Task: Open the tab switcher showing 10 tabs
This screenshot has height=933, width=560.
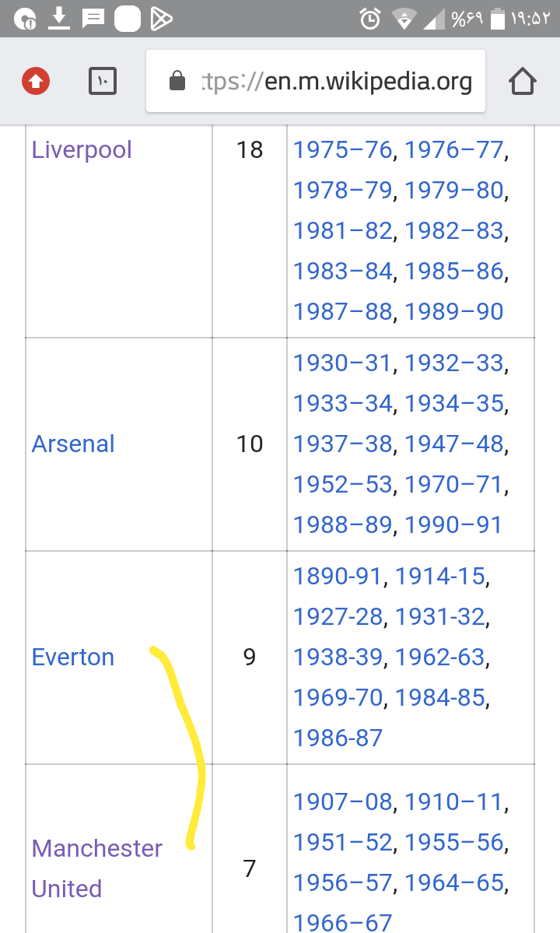Action: [102, 81]
